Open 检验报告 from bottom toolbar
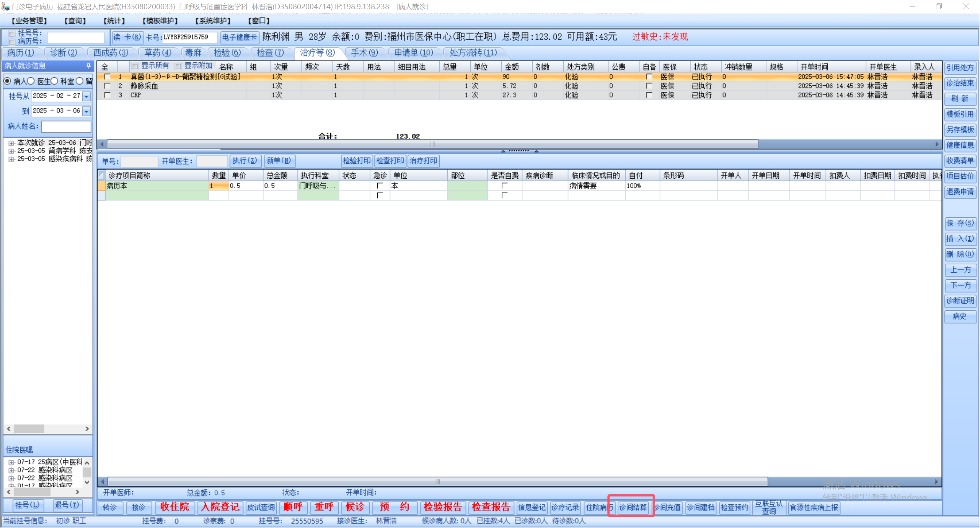The height and width of the screenshot is (528, 980). [x=443, y=507]
